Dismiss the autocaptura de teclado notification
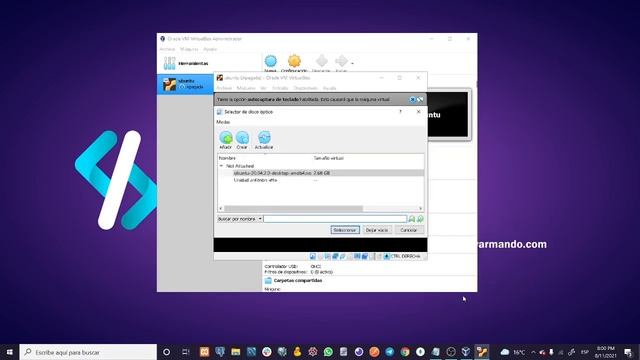 [x=412, y=99]
